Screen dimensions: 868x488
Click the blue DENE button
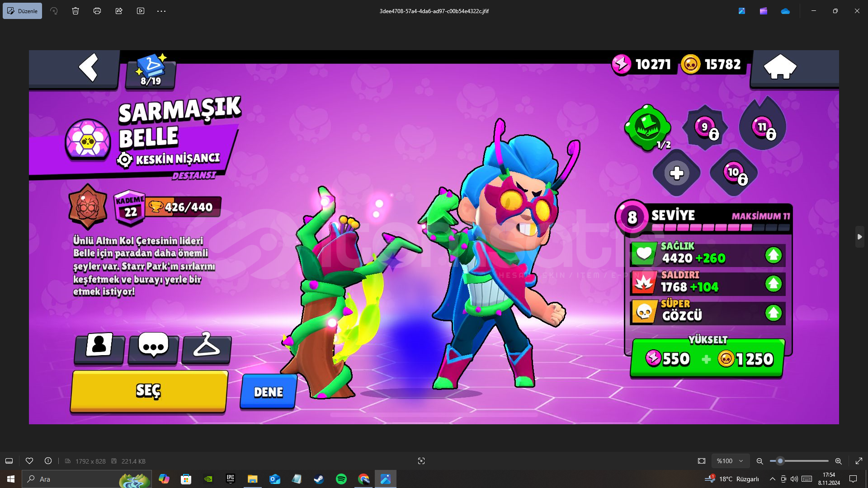click(x=269, y=392)
